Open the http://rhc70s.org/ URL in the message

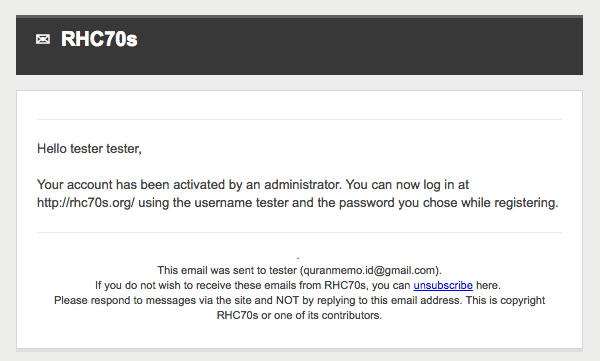coord(86,203)
